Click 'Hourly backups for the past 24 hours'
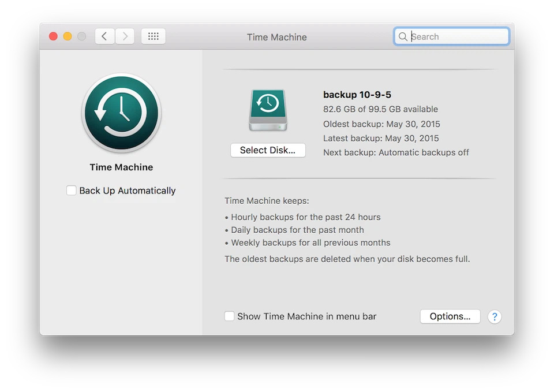 click(x=306, y=217)
